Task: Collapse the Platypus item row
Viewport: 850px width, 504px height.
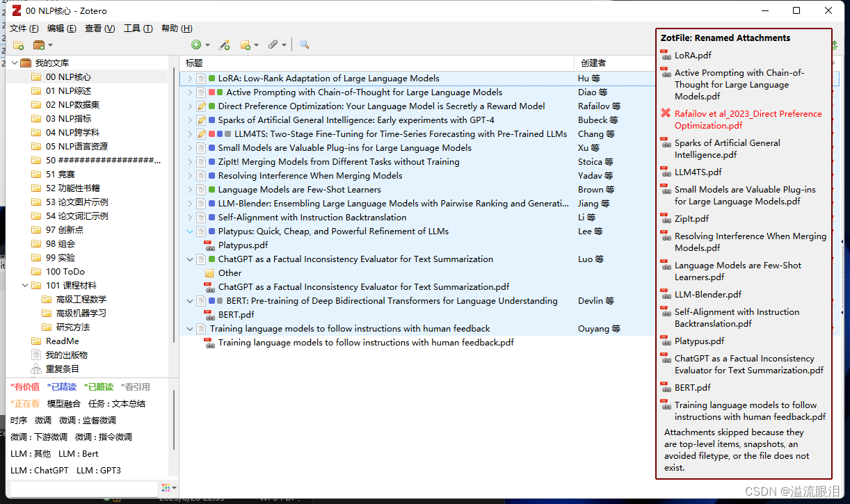Action: coord(190,231)
